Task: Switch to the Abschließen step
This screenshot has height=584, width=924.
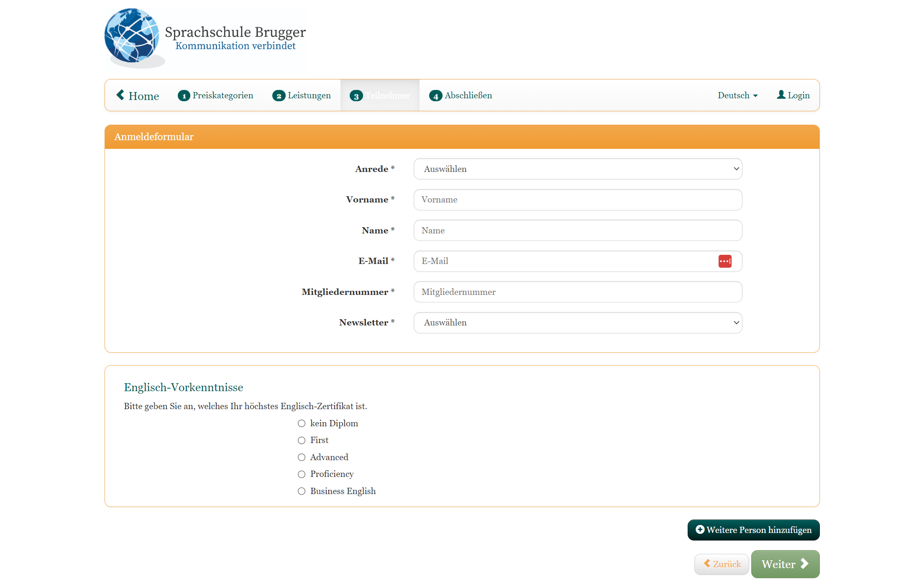Action: 468,95
